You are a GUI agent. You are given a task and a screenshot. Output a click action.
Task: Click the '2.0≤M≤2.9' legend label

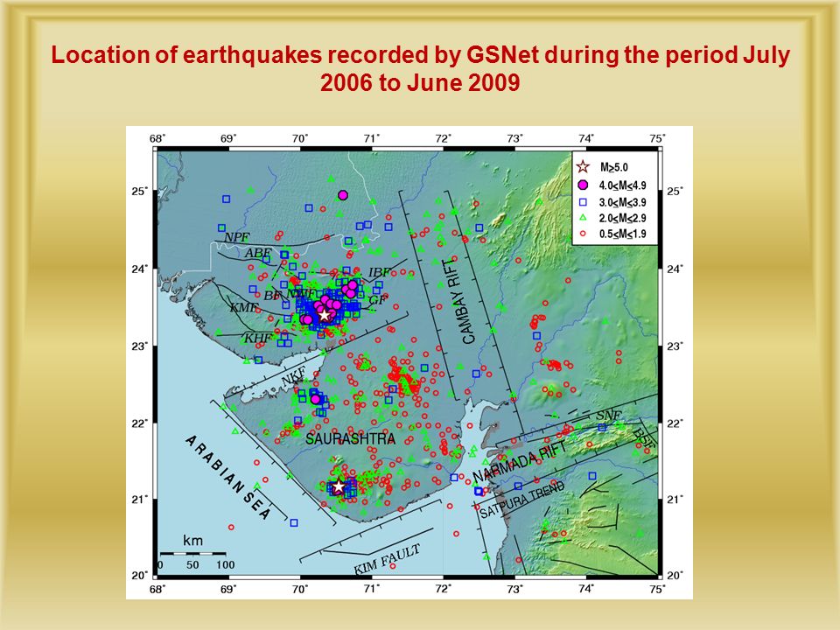pos(622,218)
